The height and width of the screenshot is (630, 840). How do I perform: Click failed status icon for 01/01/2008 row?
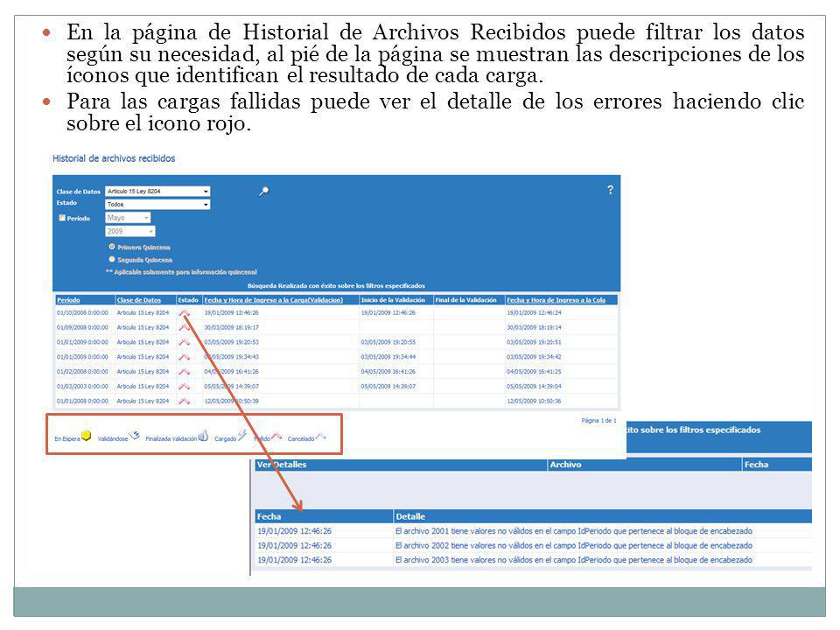[x=185, y=401]
